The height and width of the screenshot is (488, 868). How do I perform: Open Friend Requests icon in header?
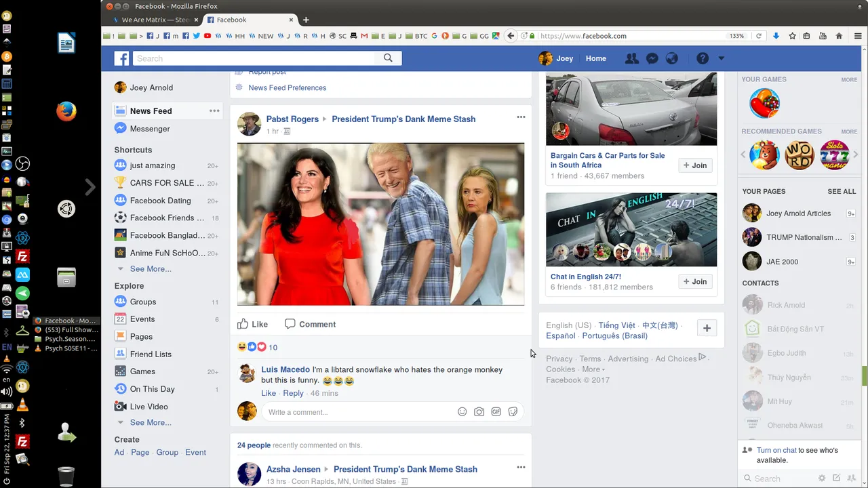tap(631, 58)
